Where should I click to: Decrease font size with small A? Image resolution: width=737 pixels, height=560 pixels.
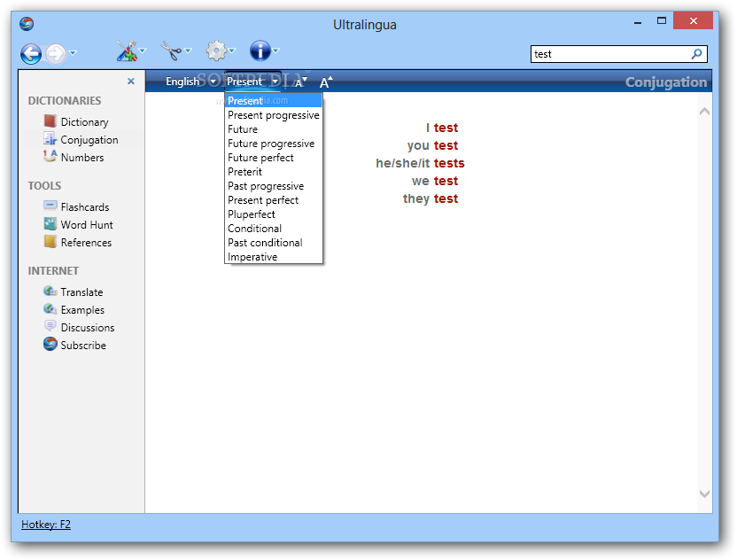coord(300,82)
